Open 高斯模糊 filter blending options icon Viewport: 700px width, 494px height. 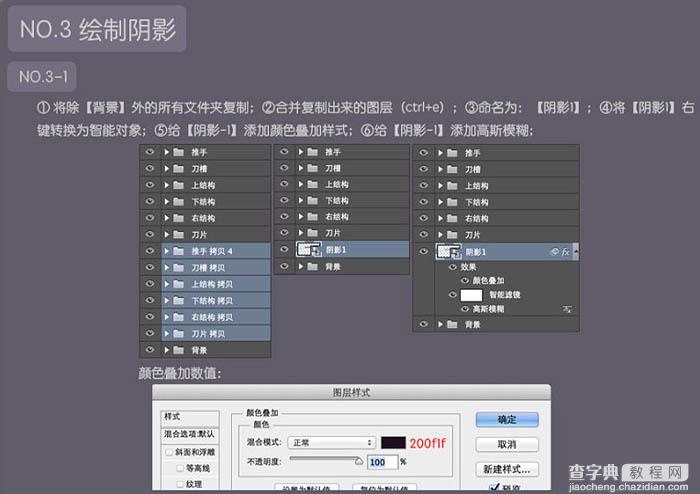pos(567,309)
